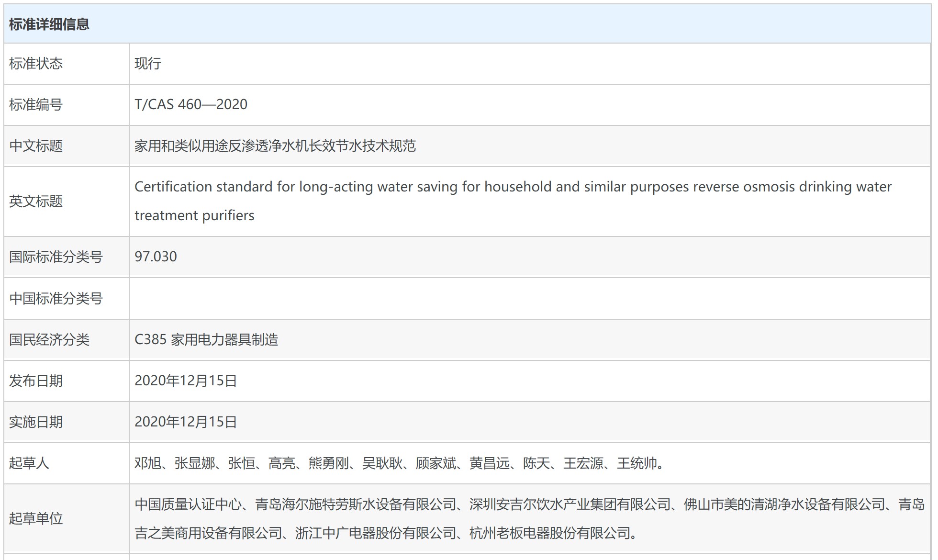
Task: Click the 英文标题 label cell
Action: pyautogui.click(x=36, y=202)
